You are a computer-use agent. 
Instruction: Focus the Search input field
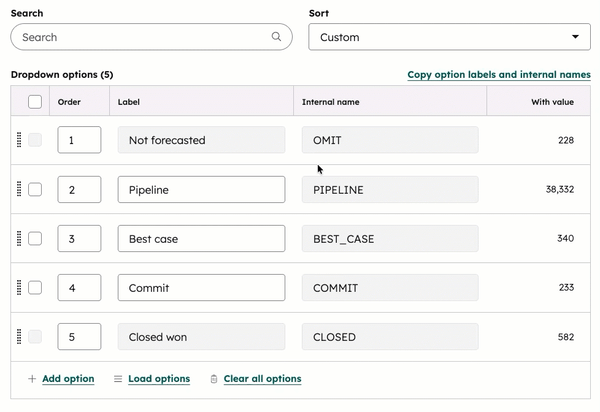pyautogui.click(x=152, y=37)
